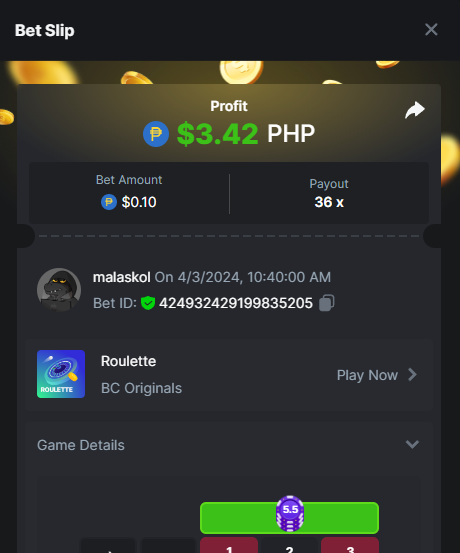Image resolution: width=460 pixels, height=553 pixels.
Task: Select red number 3 on roulette board
Action: point(350,545)
